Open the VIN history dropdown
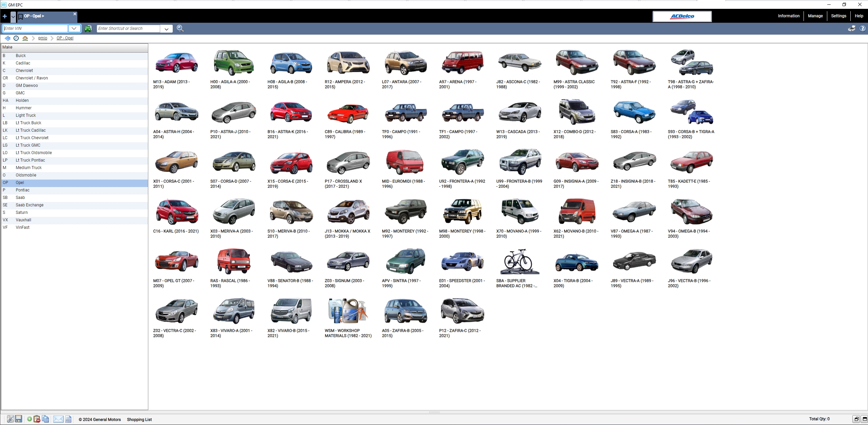The image size is (868, 425). pyautogui.click(x=74, y=29)
